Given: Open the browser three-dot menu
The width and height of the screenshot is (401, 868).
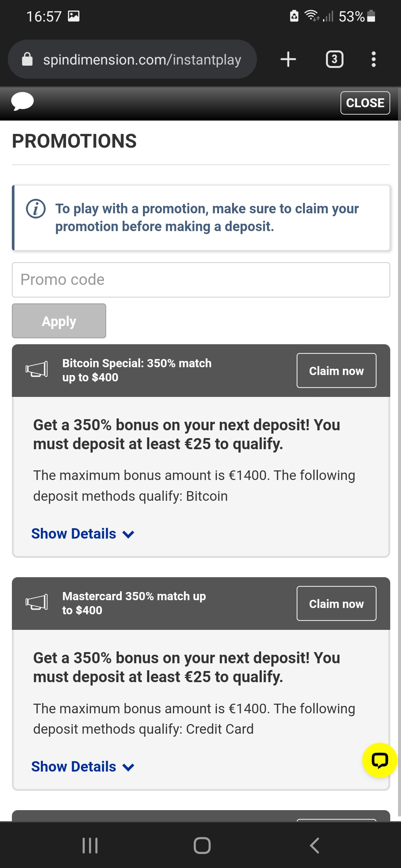Looking at the screenshot, I should point(374,59).
